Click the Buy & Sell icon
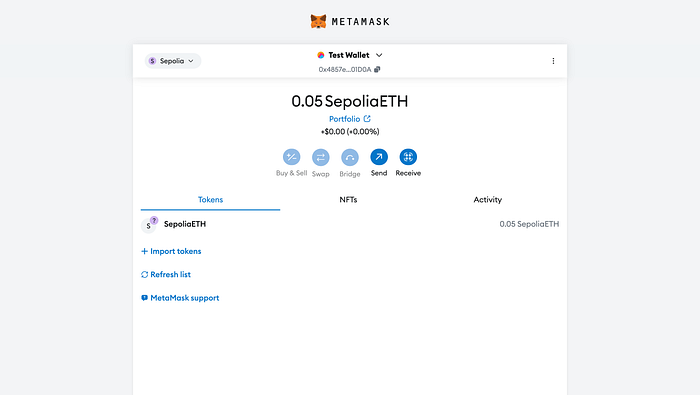The height and width of the screenshot is (395, 700). click(x=292, y=157)
